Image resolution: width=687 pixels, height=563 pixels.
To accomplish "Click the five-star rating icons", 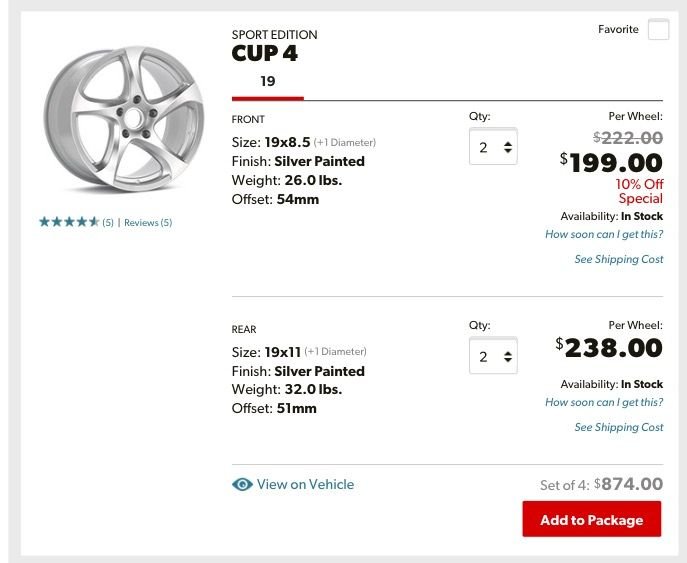I will coord(69,222).
